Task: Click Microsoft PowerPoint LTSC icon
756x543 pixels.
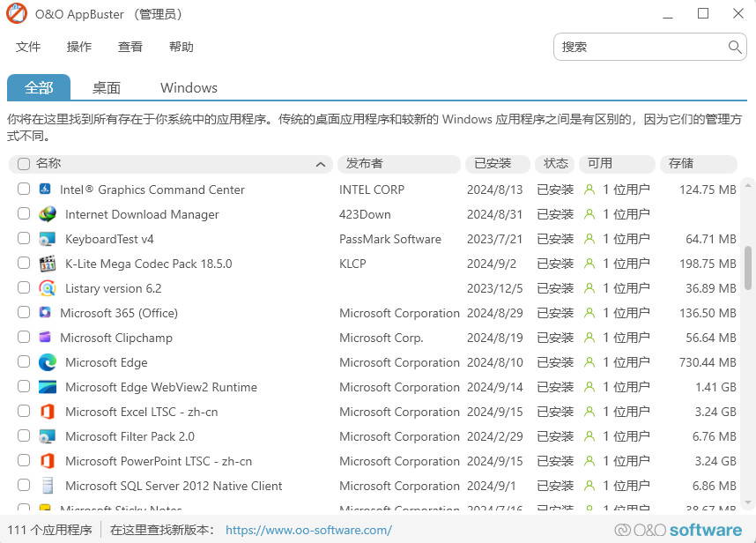Action: [48, 460]
